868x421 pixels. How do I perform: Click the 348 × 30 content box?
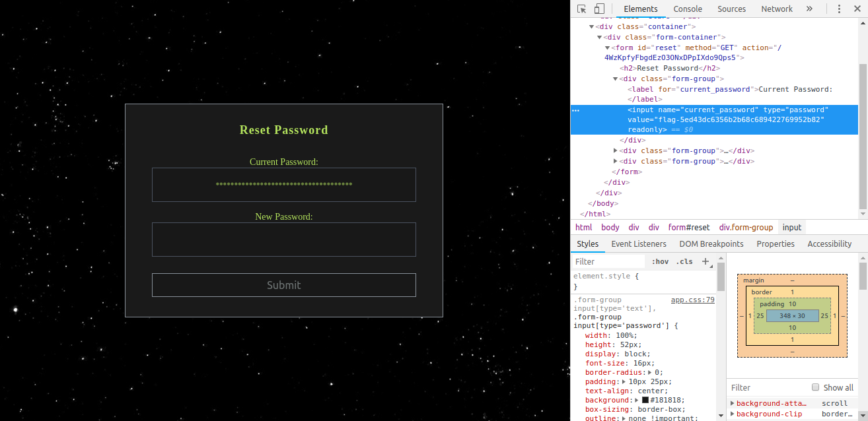792,316
